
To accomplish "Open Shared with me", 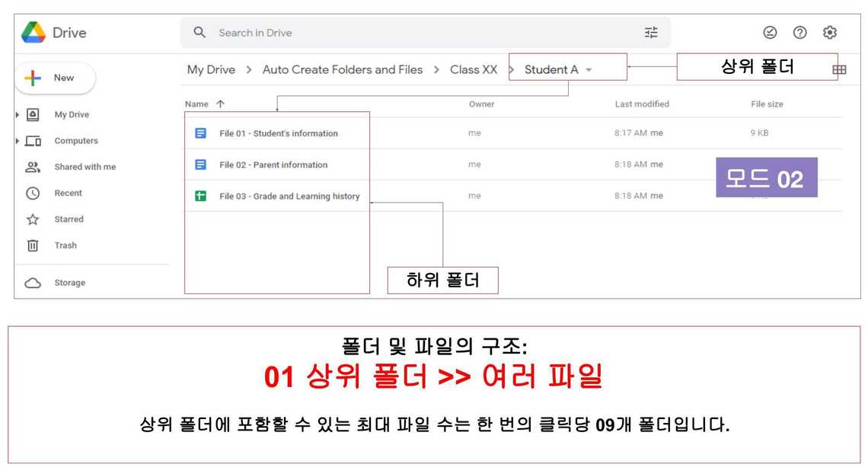I will coord(85,167).
